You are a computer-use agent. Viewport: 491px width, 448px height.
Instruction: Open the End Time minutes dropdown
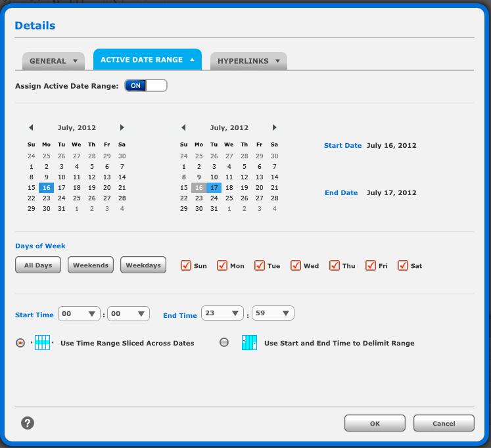(273, 313)
